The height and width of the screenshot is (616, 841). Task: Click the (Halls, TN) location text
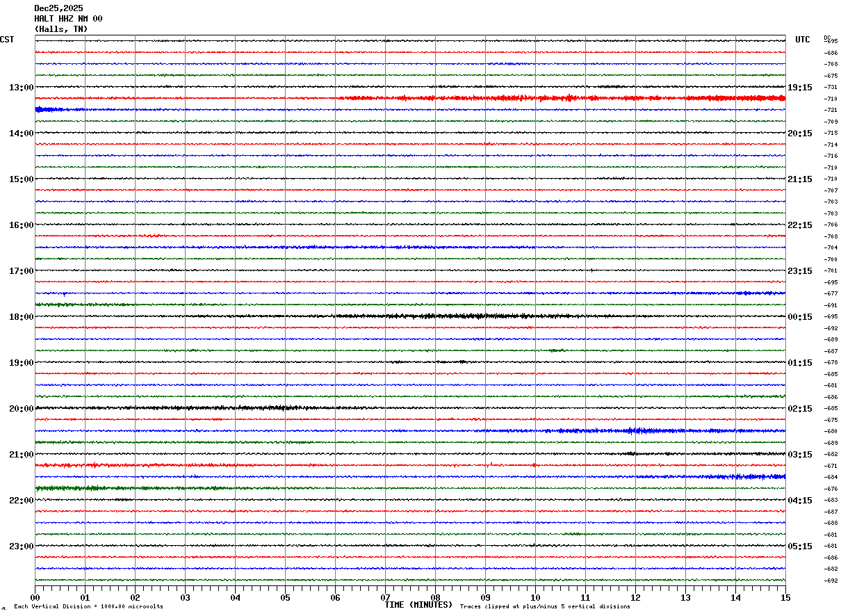pyautogui.click(x=61, y=29)
